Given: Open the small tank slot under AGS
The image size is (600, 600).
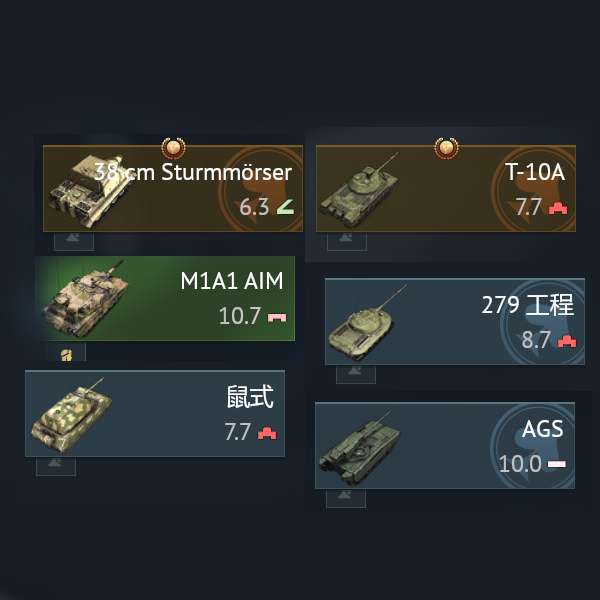Looking at the screenshot, I should (x=346, y=498).
